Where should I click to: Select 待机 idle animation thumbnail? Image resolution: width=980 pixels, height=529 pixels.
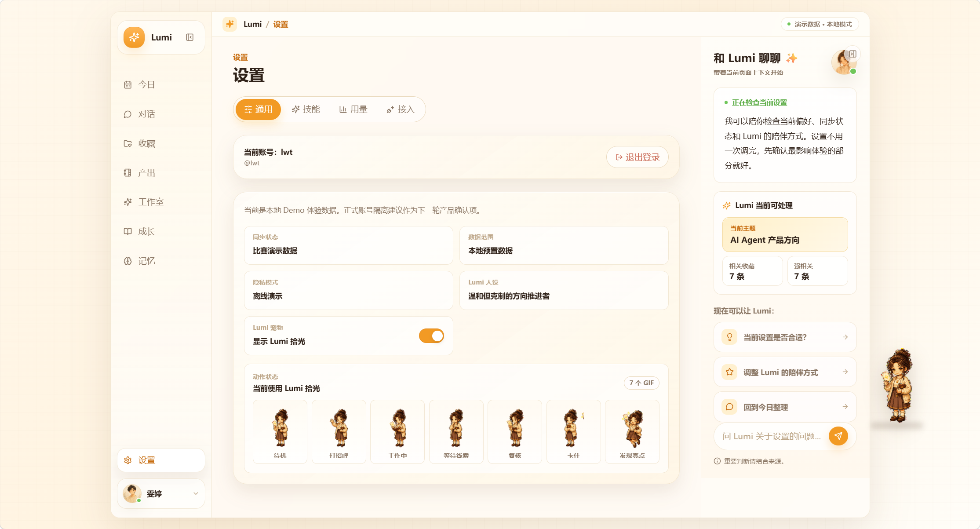(280, 432)
